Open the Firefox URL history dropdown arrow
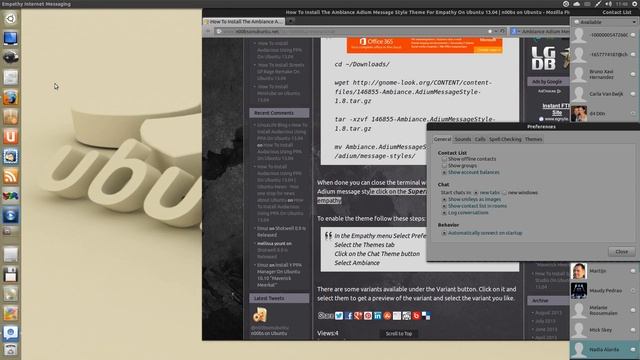The width and height of the screenshot is (640, 360). 496,31
